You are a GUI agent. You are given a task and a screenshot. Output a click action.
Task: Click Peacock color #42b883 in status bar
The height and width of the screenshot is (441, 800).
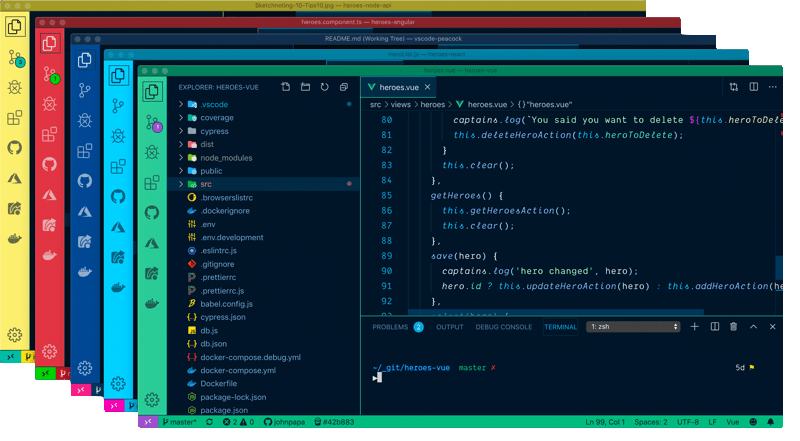[x=334, y=422]
